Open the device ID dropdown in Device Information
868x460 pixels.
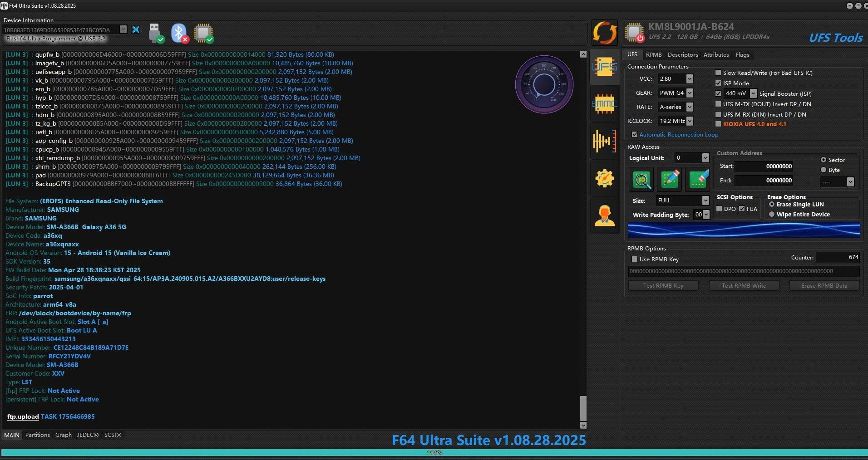(x=123, y=29)
